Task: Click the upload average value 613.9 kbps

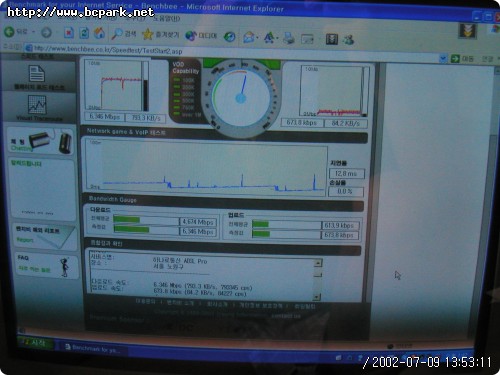Action: [340, 225]
